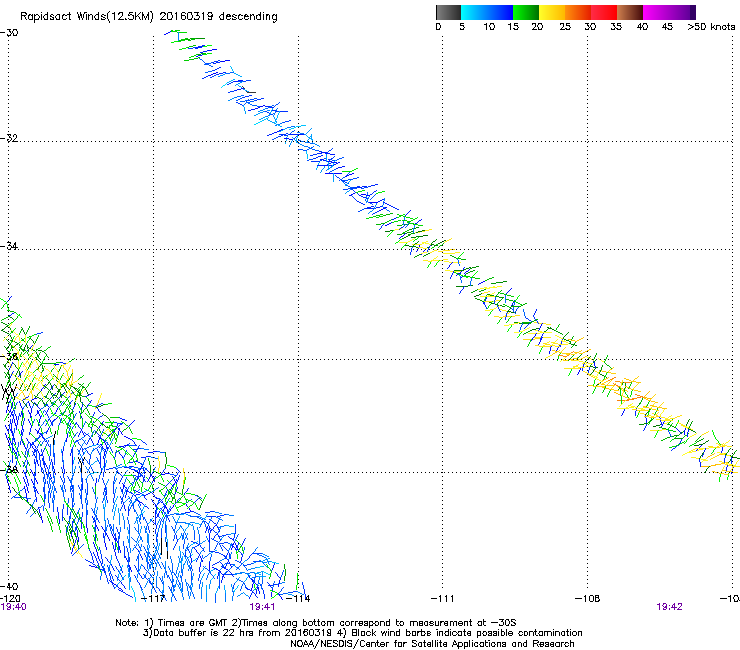Click the green 15-20 knots color band
Image resolution: width=740 pixels, height=650 pixels.
tap(526, 12)
